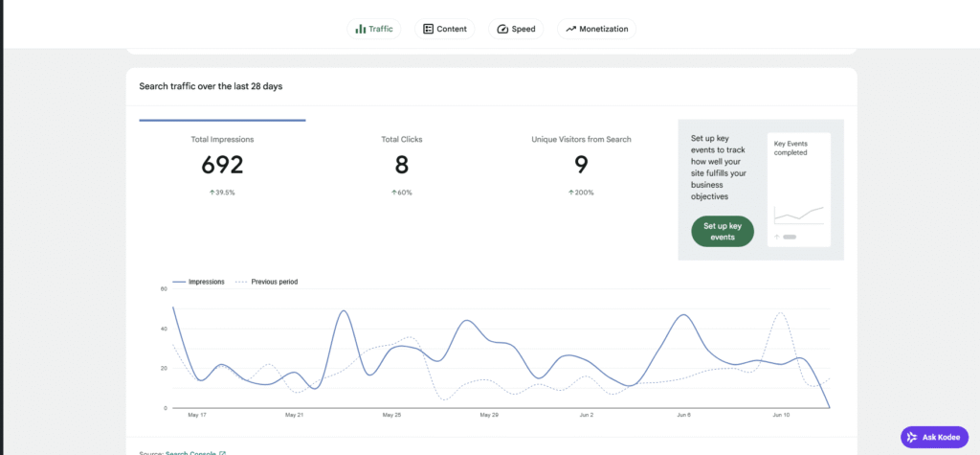Select the Total Impressions metric

click(x=222, y=167)
